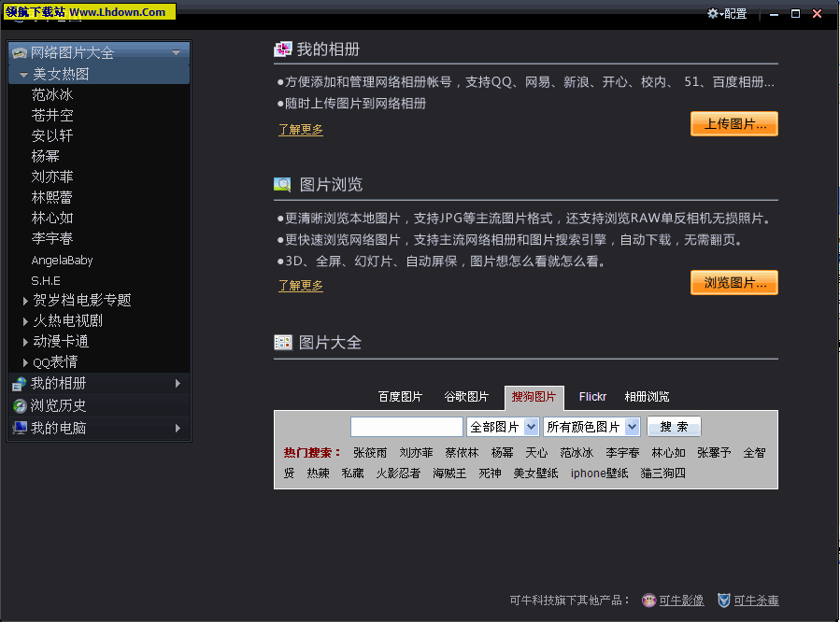The image size is (840, 622).
Task: Switch to the 百度图片 tab
Action: point(400,397)
